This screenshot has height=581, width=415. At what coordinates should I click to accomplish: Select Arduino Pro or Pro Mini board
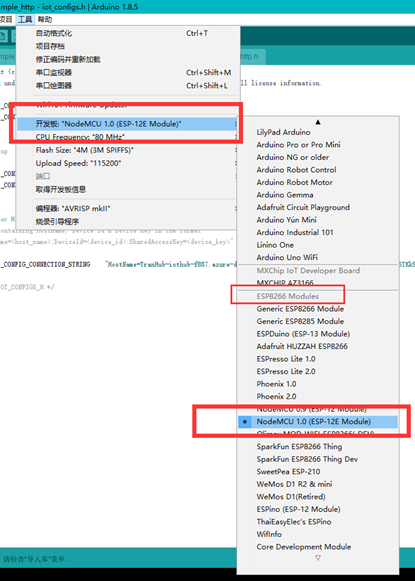point(318,145)
